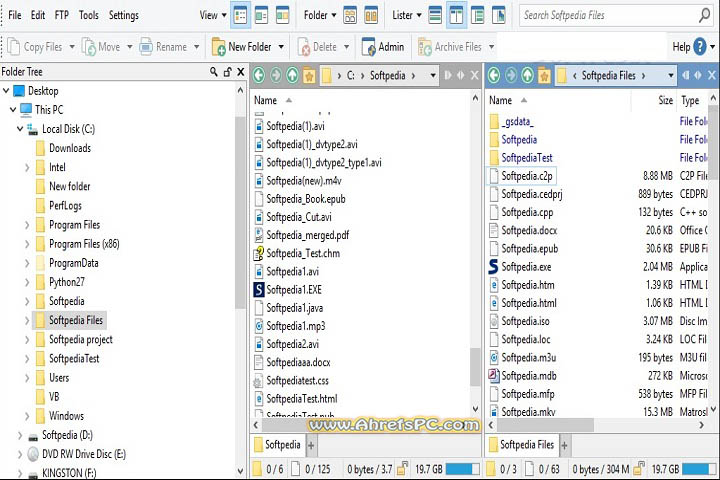Click the Delete button
Screen dimensions: 720x480
click(x=317, y=47)
